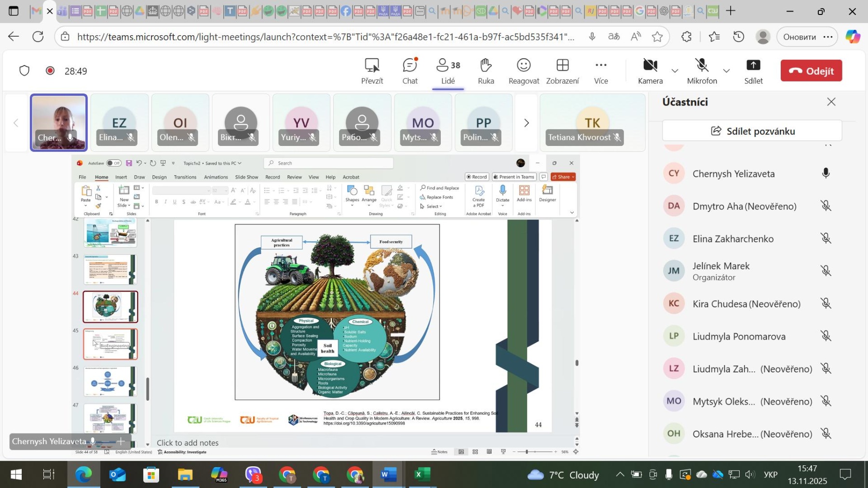The width and height of the screenshot is (868, 488).
Task: Select Tetiana Khvorost's participant tile
Action: tap(592, 123)
